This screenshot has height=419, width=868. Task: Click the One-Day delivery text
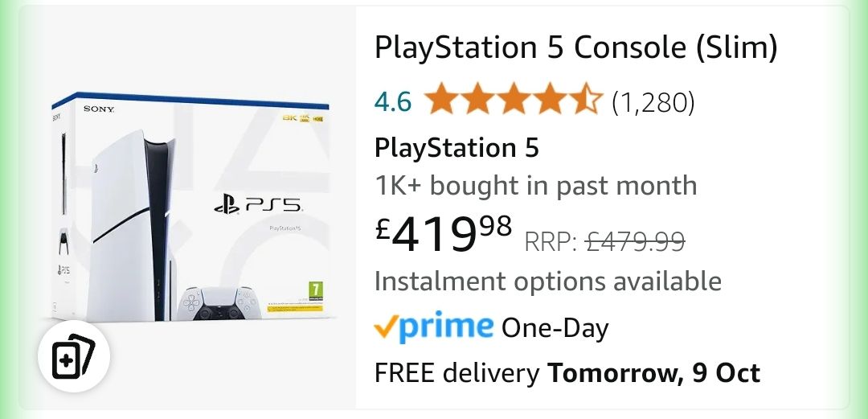555,328
